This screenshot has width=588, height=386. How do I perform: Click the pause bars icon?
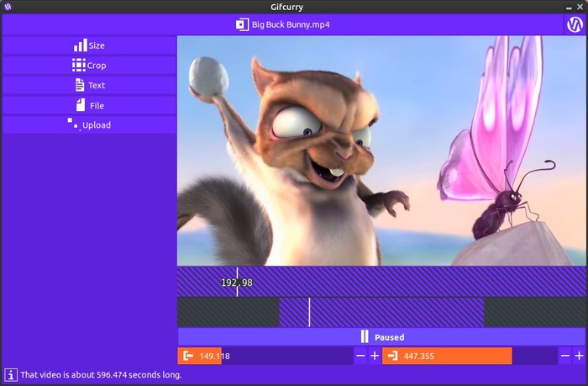(365, 336)
